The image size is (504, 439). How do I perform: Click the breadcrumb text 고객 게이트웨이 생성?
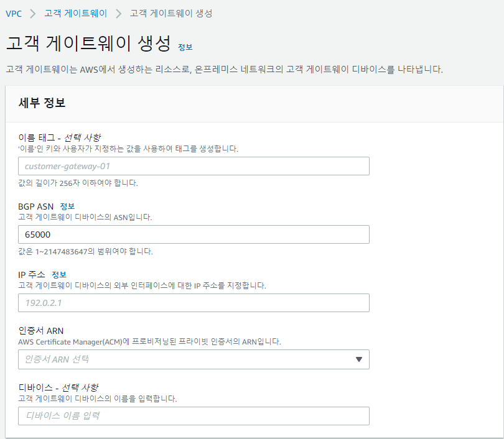(x=171, y=14)
